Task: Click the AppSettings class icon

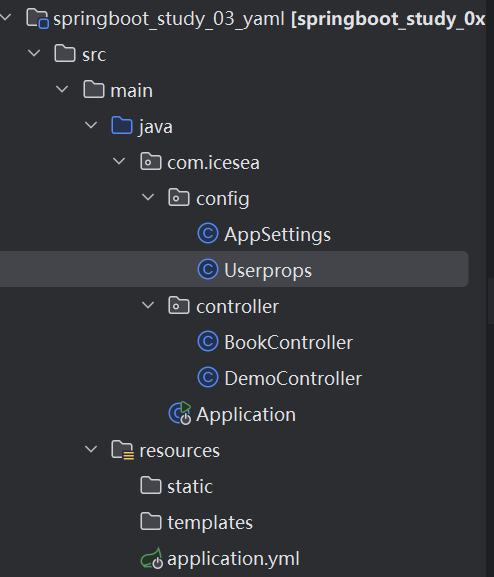Action: [x=208, y=234]
